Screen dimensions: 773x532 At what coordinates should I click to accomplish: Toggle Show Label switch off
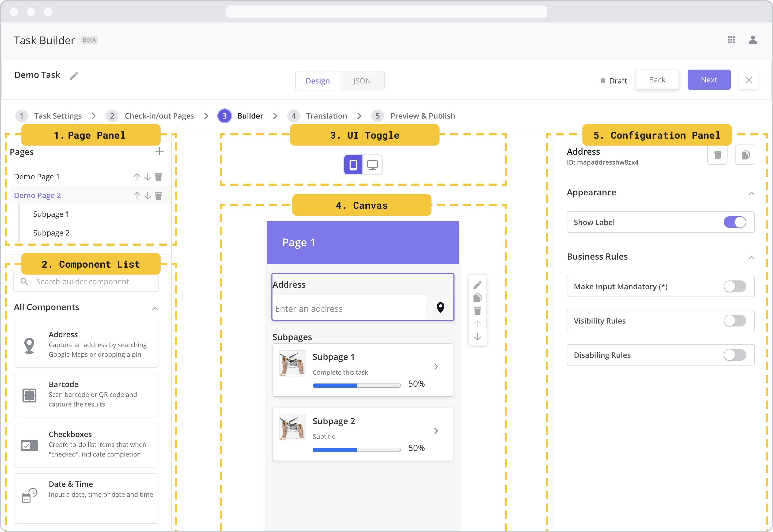click(735, 222)
